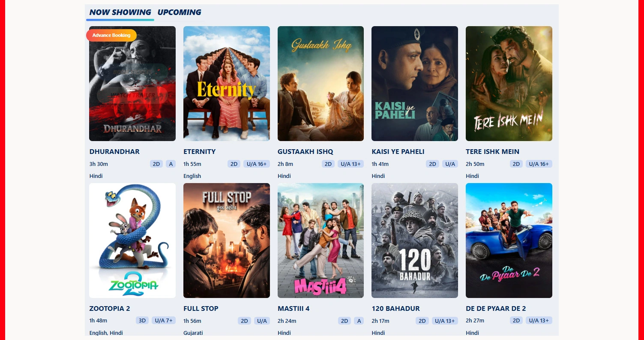Select the Now Showing tab
The image size is (644, 340).
(x=120, y=12)
